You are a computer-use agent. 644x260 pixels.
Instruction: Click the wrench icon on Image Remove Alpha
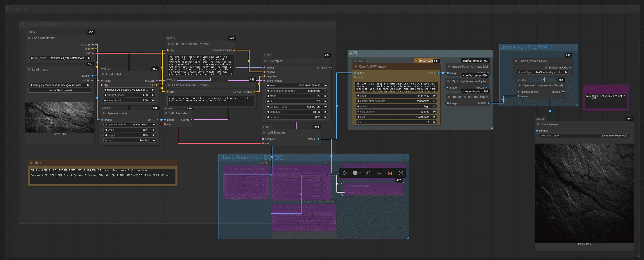coord(454,81)
